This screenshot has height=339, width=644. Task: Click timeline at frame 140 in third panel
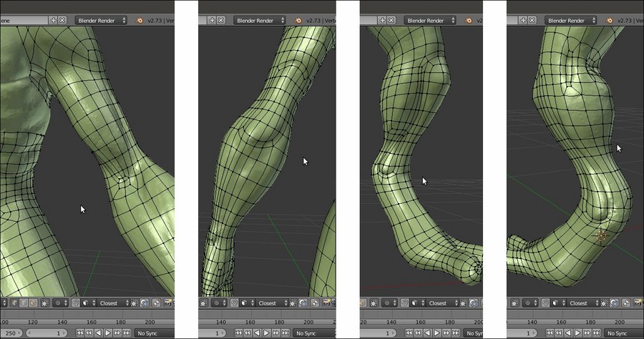(391, 322)
